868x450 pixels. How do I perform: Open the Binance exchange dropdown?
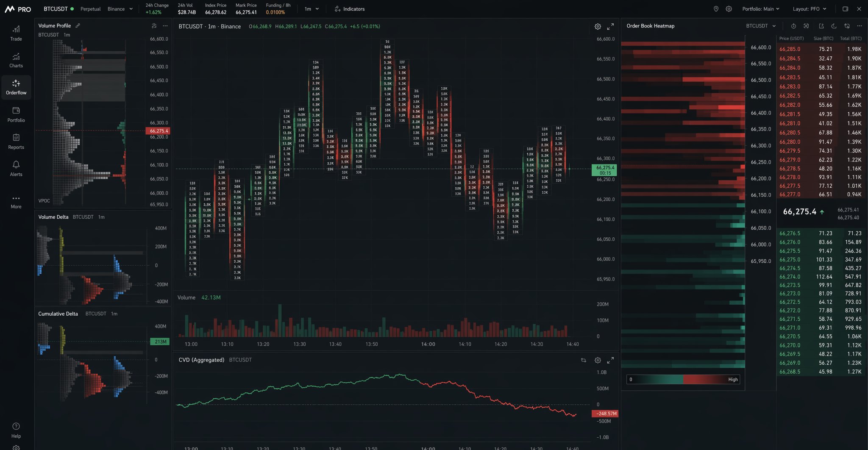coord(120,9)
